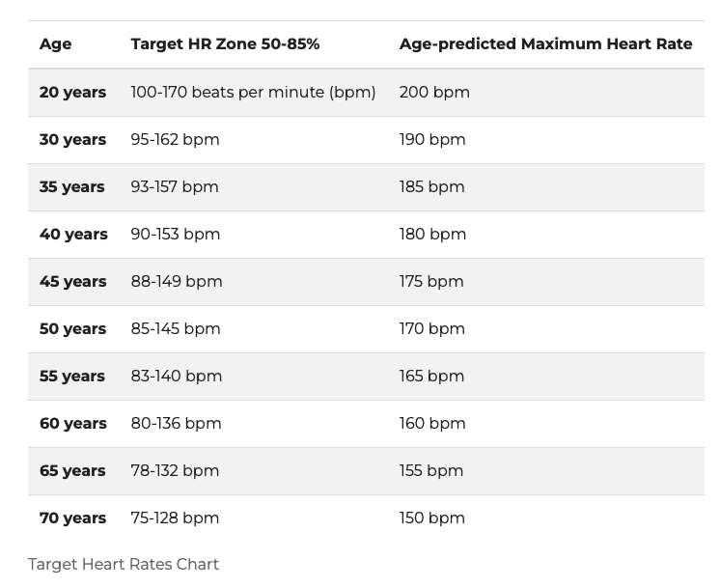The height and width of the screenshot is (588, 720).
Task: Select the 30 years row label
Action: (72, 140)
